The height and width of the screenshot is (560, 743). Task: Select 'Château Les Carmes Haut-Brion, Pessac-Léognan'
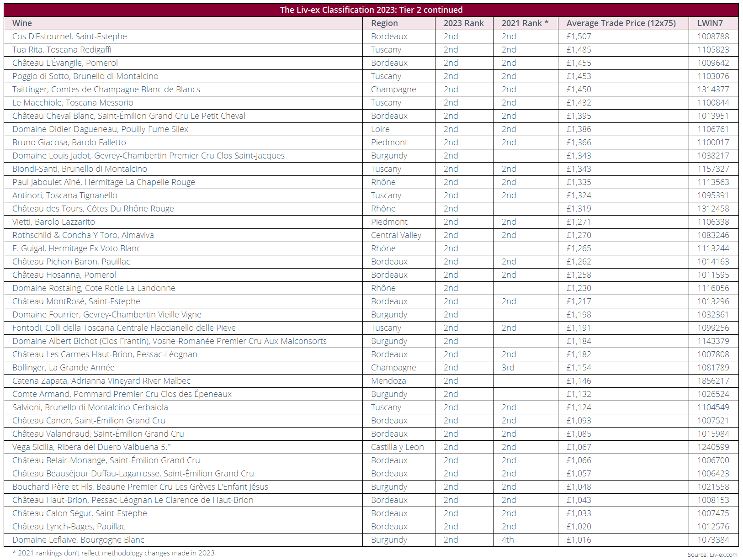tap(105, 354)
